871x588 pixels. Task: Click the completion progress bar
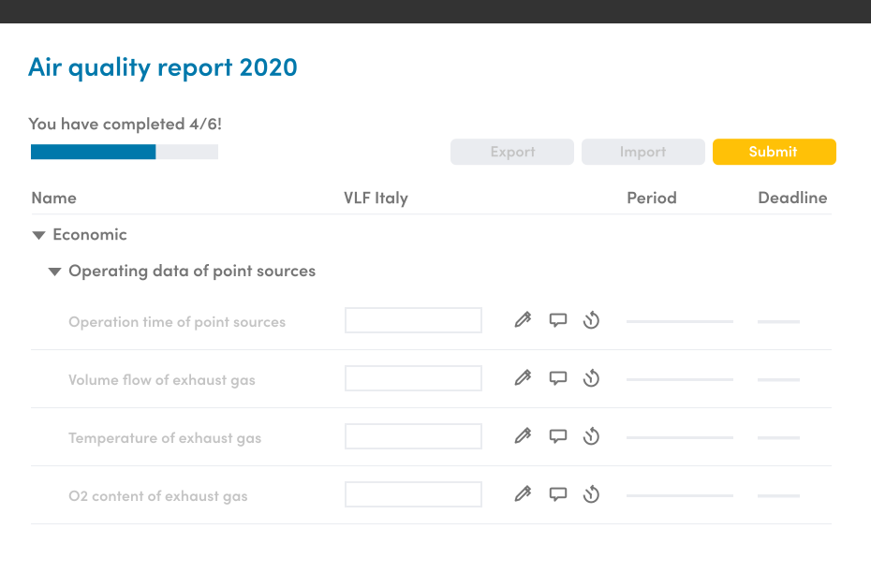125,152
